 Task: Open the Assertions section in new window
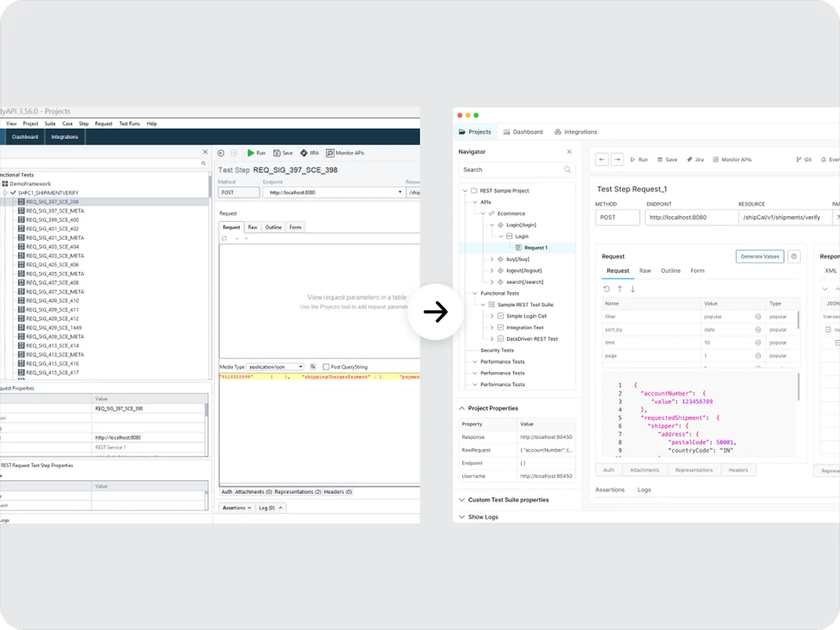(x=610, y=490)
